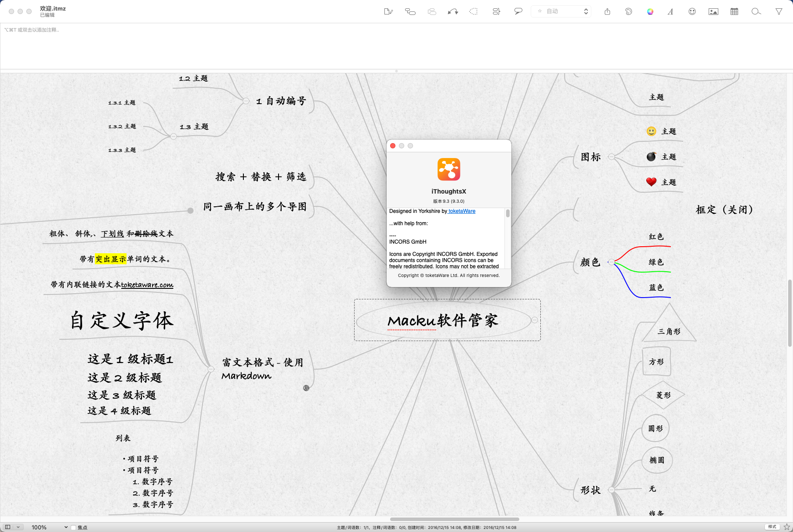Select the Macku软件管家 central topic
This screenshot has width=793, height=532.
coord(443,320)
